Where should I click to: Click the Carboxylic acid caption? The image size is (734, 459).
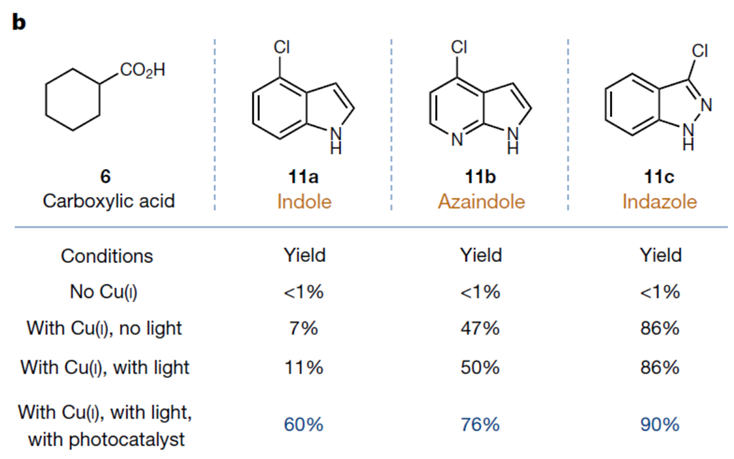click(109, 201)
